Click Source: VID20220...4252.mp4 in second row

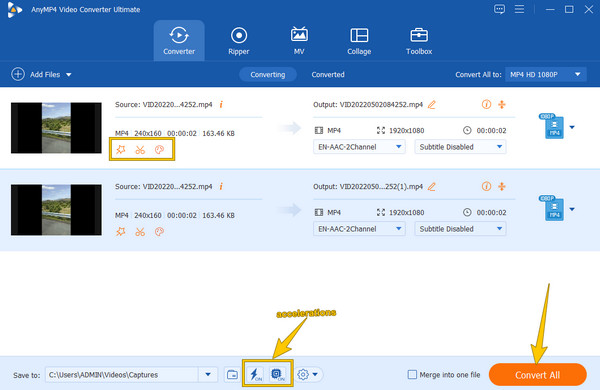(x=163, y=186)
